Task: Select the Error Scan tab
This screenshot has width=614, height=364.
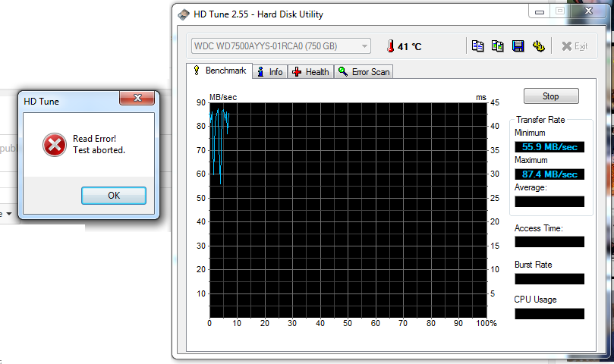Action: 364,72
